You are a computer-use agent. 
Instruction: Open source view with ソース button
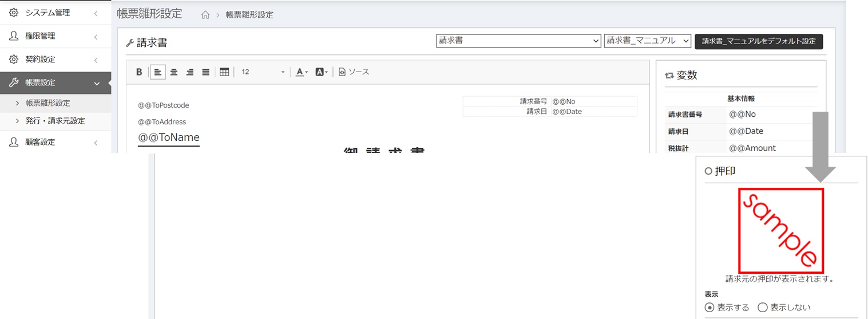point(354,72)
